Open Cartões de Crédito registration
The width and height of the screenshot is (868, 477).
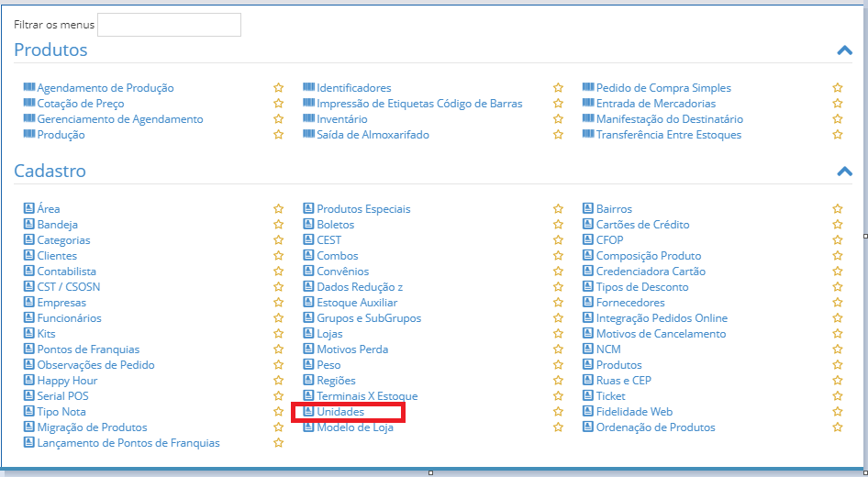[642, 225]
